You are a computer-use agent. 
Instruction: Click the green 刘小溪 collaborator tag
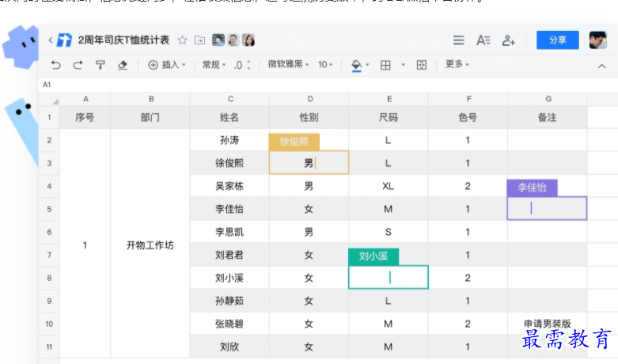coord(373,256)
